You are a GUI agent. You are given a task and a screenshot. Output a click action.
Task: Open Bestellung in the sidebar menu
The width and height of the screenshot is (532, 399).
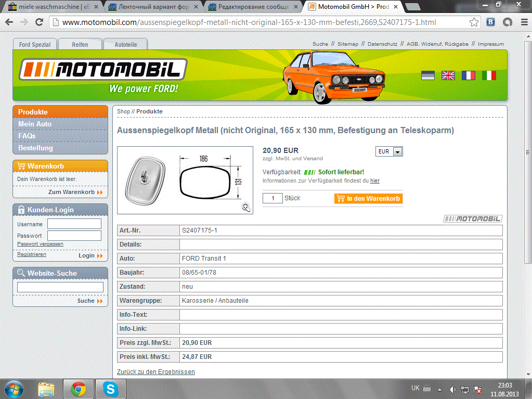(60, 148)
